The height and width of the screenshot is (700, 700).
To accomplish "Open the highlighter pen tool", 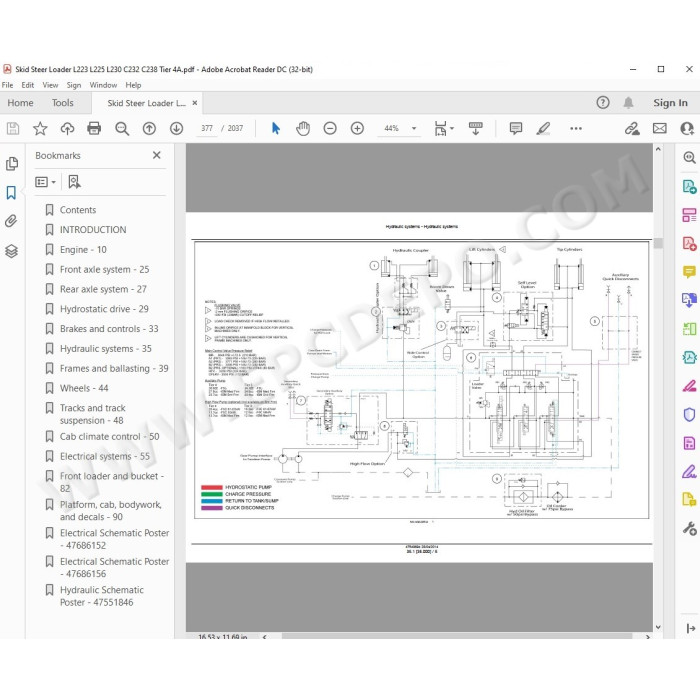I will pyautogui.click(x=543, y=129).
